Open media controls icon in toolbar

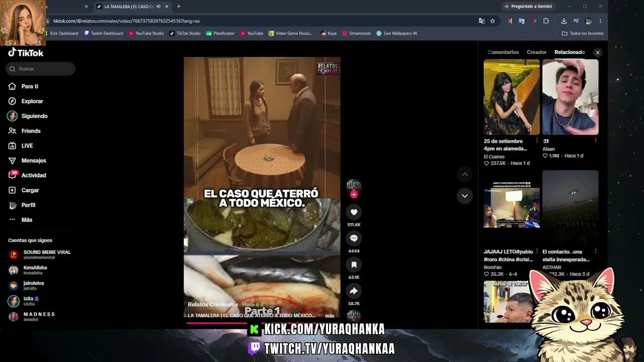(576, 21)
